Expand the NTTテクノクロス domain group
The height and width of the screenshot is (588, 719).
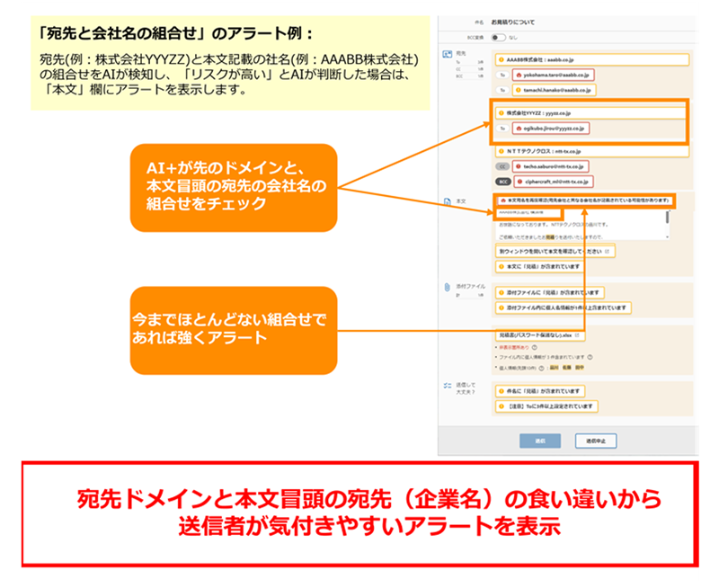point(544,151)
